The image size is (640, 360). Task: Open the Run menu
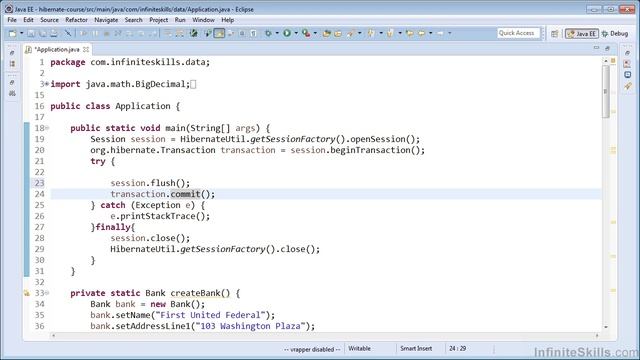(x=180, y=20)
